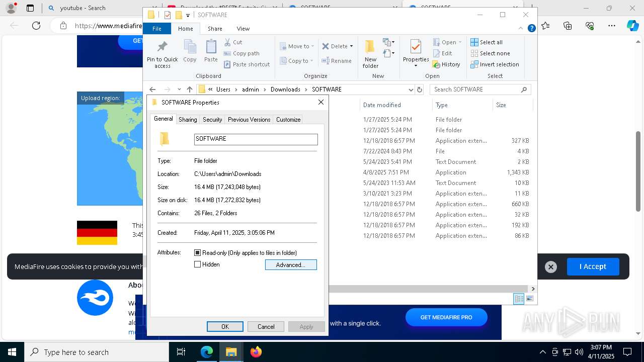
Task: Collapse the ribbon chevron
Action: pyautogui.click(x=521, y=29)
